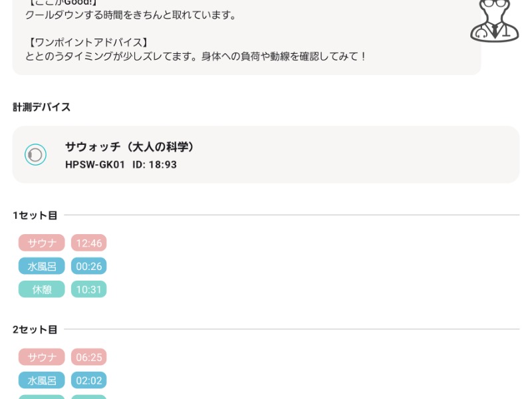532x399 pixels.
Task: Tap the first set 休憩 label
Action: click(x=41, y=289)
